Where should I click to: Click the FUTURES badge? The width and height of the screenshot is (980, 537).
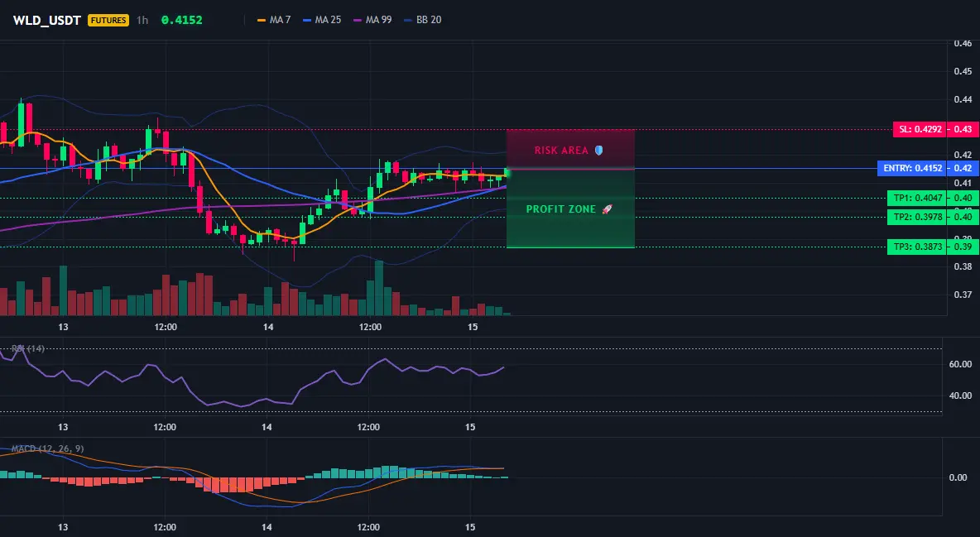click(108, 20)
